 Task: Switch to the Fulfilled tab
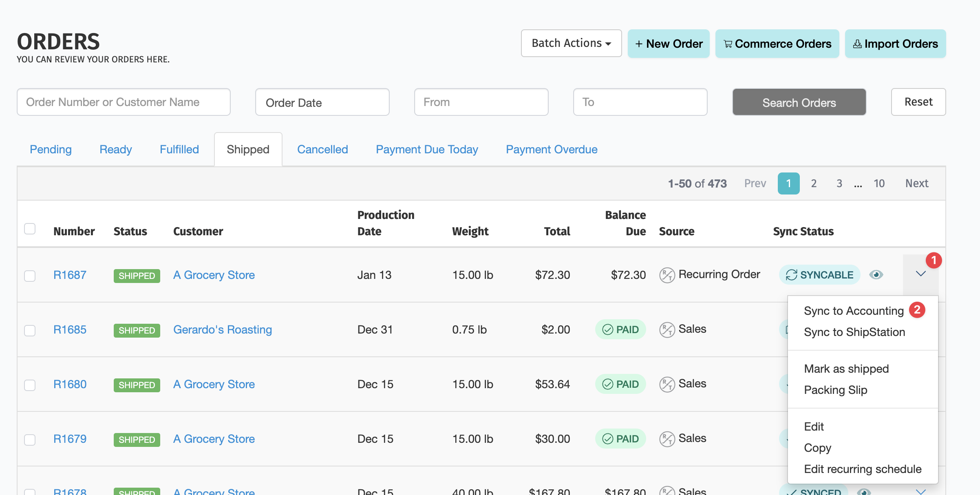[x=179, y=149]
